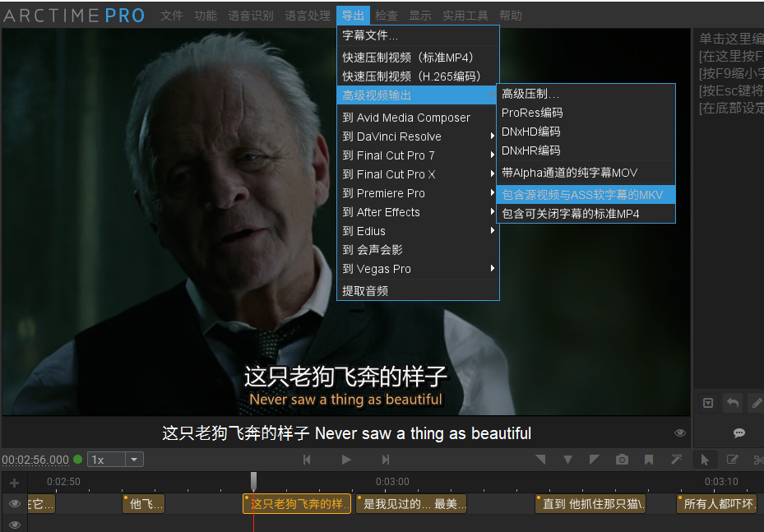This screenshot has width=764, height=532.
Task: Select the 这只老狗飞奔的样 subtitle block
Action: [x=297, y=504]
